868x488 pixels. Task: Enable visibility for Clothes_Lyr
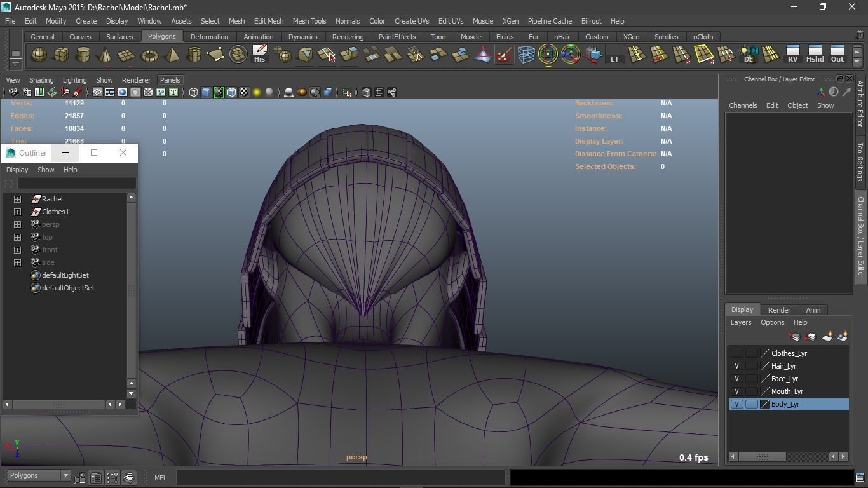pos(736,353)
